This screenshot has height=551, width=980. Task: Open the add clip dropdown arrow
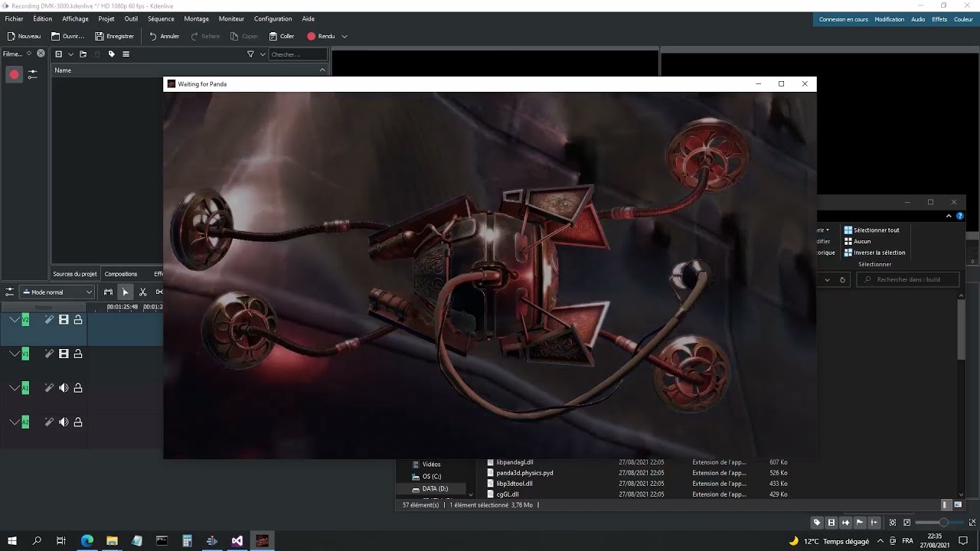coord(70,54)
